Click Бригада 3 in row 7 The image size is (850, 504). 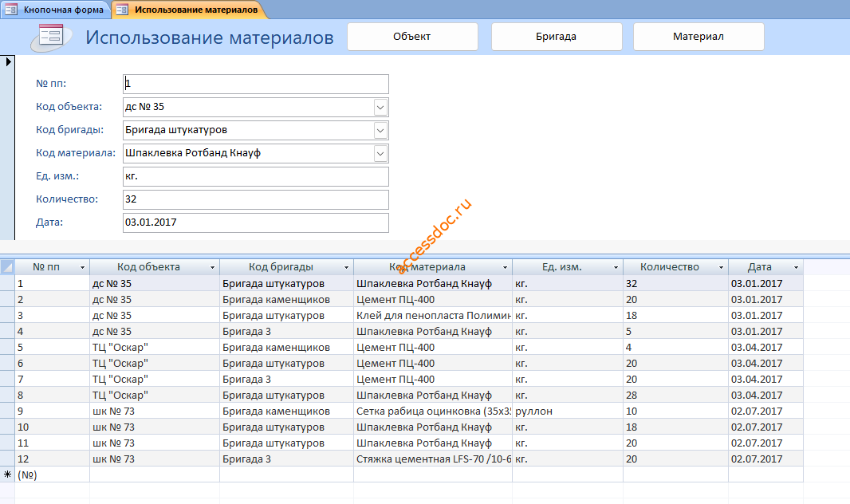click(286, 380)
